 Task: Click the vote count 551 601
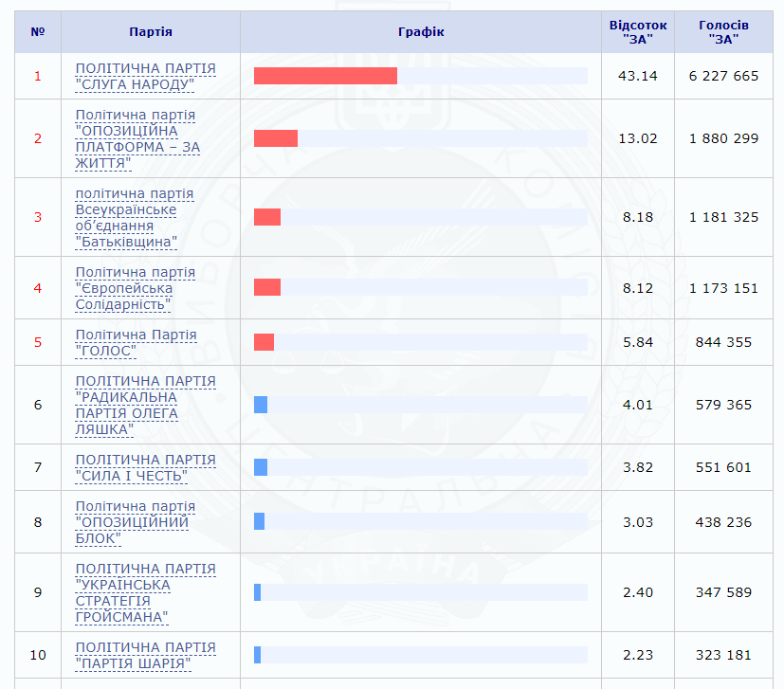(723, 467)
